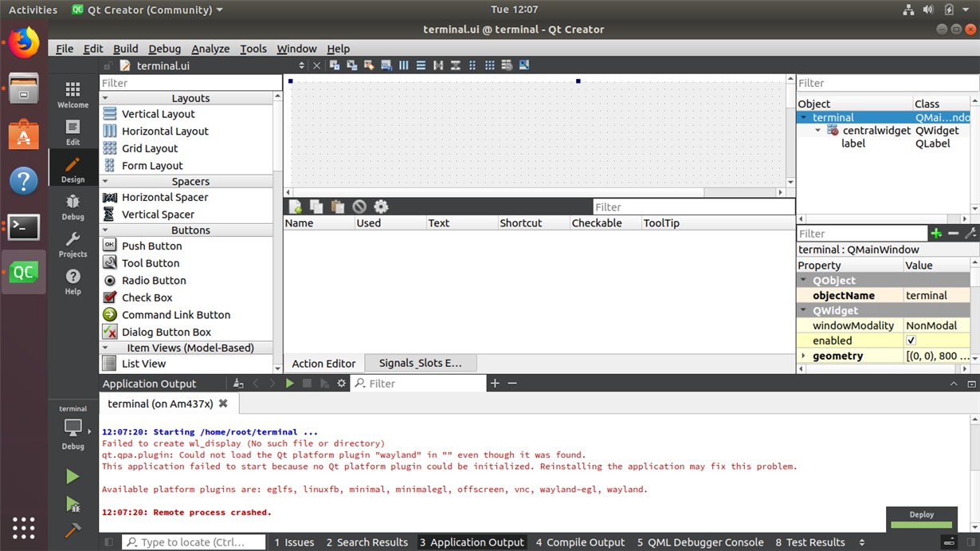Image resolution: width=980 pixels, height=551 pixels.
Task: Open Projects mode in sidebar
Action: 73,244
